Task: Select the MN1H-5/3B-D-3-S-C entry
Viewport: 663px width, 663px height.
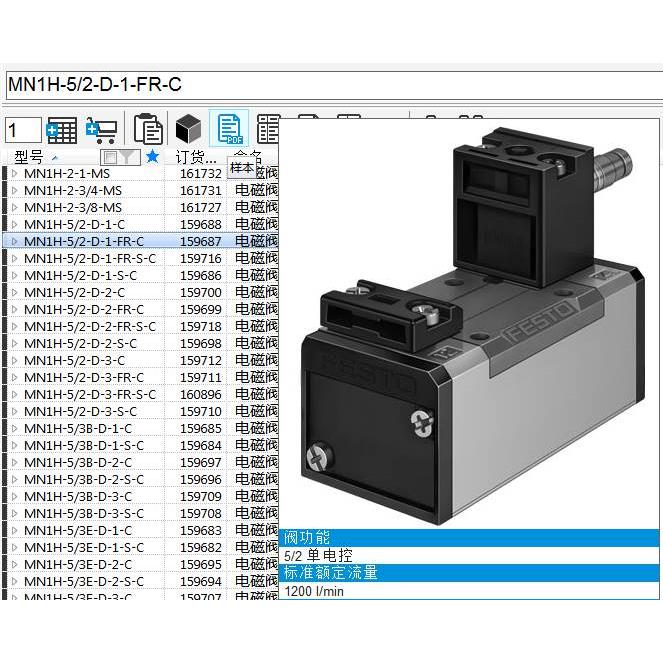Action: coord(84,513)
